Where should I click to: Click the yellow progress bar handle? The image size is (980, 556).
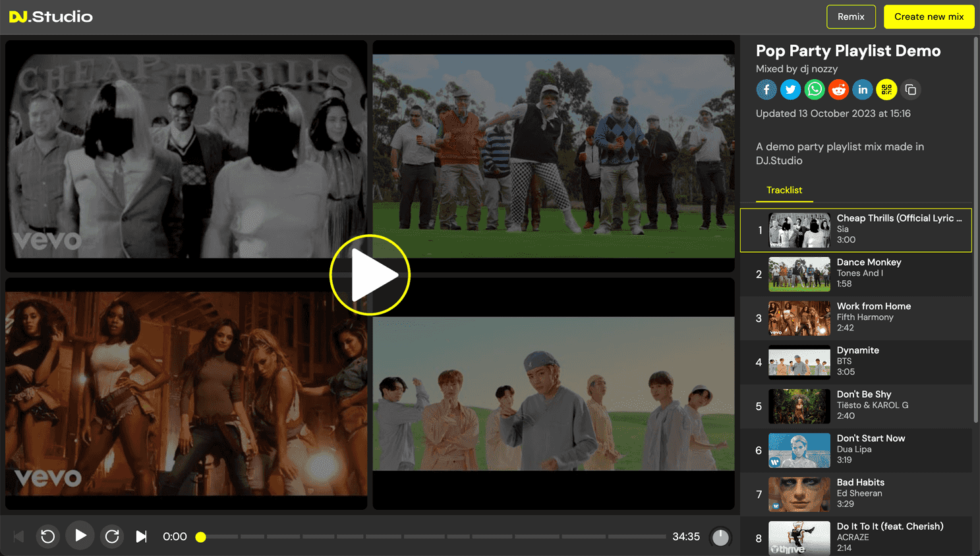click(x=201, y=537)
